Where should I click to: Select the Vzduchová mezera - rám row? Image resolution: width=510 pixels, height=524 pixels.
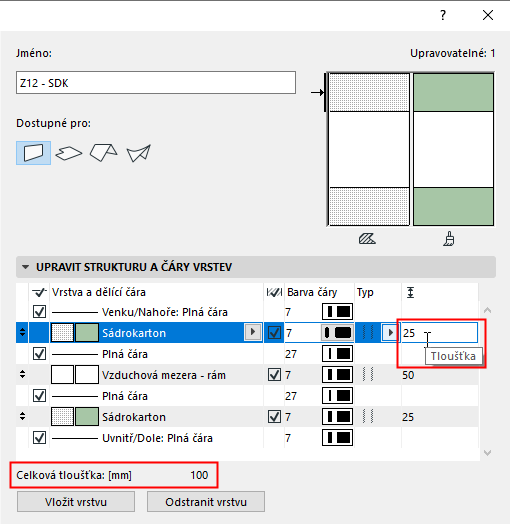coord(247,375)
